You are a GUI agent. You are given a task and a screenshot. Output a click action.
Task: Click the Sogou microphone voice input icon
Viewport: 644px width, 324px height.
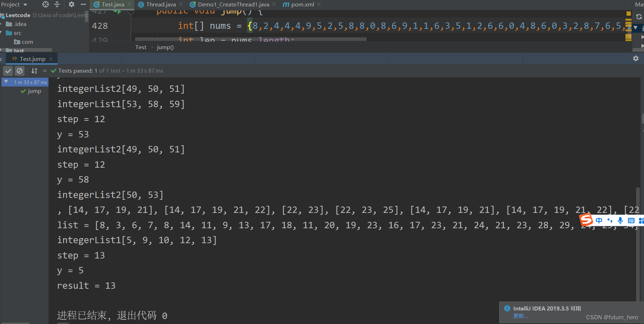click(x=620, y=221)
